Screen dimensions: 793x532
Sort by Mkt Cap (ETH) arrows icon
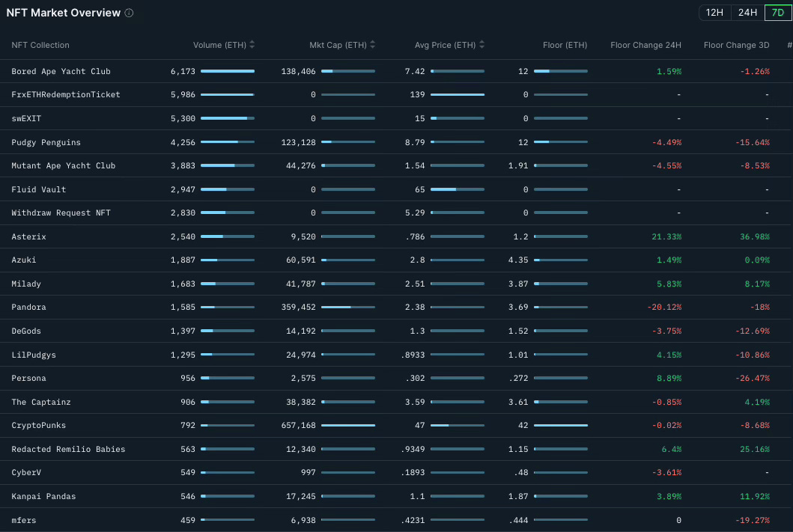(x=373, y=44)
